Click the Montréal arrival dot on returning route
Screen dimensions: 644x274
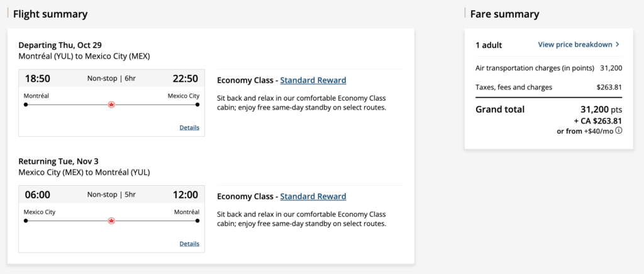click(197, 221)
